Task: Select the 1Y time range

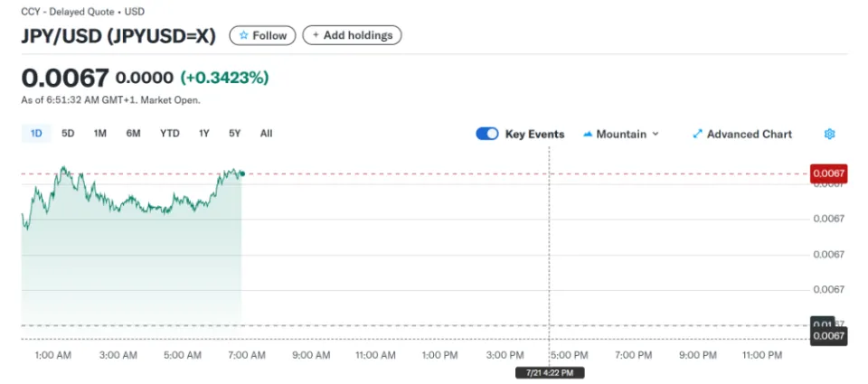Action: pos(204,134)
